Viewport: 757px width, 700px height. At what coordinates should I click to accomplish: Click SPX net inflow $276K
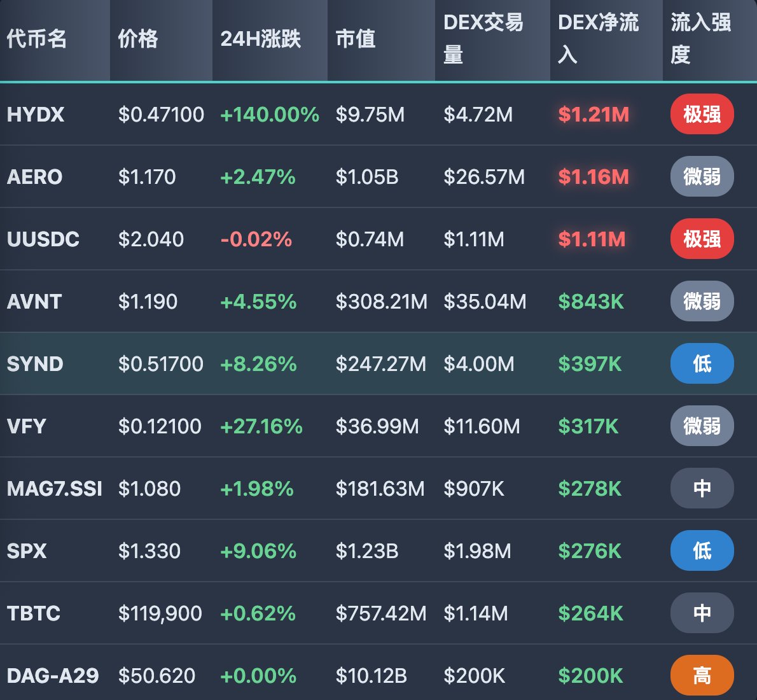pos(590,550)
